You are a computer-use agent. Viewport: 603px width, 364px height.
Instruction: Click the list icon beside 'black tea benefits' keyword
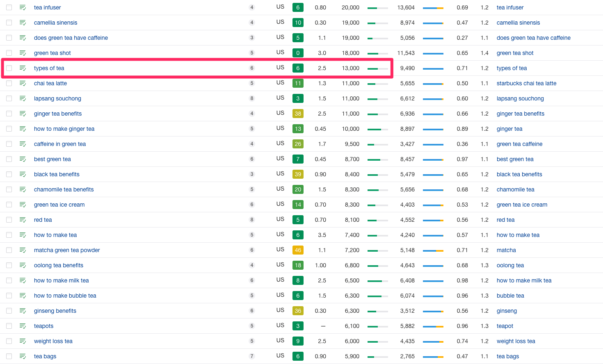pos(23,174)
